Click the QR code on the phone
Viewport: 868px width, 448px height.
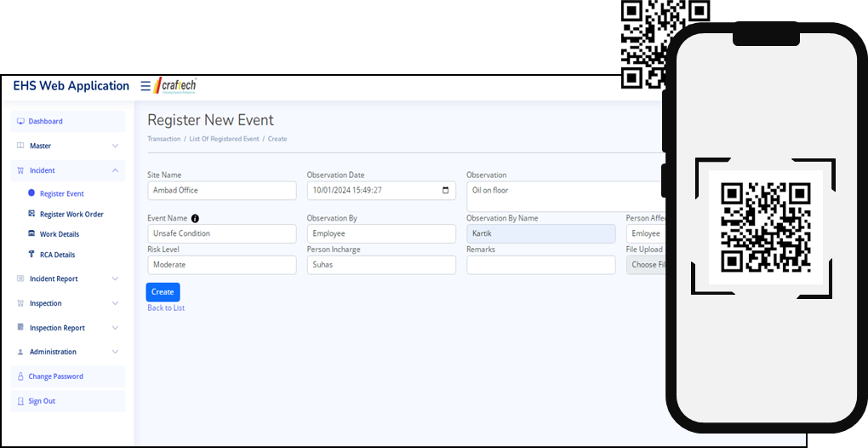tap(766, 227)
